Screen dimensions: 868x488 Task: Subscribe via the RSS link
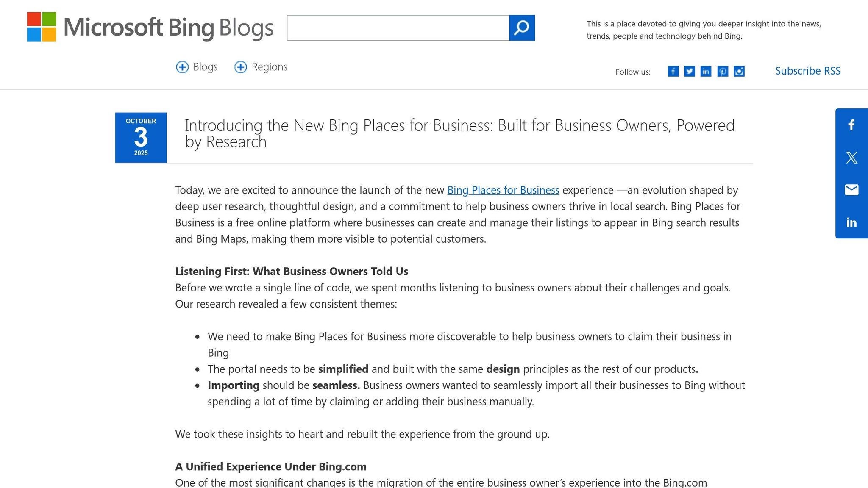pyautogui.click(x=807, y=70)
